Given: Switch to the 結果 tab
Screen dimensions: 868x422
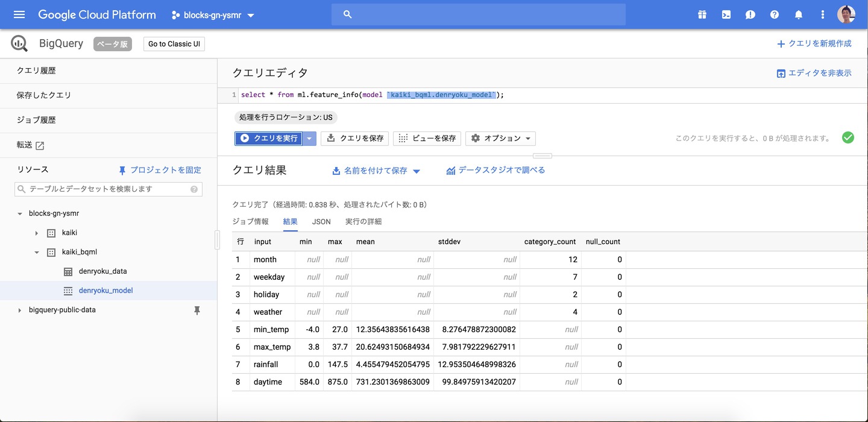Looking at the screenshot, I should pyautogui.click(x=291, y=222).
